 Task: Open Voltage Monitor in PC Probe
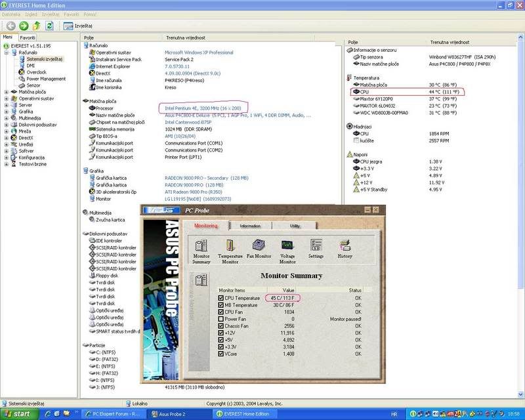287,251
